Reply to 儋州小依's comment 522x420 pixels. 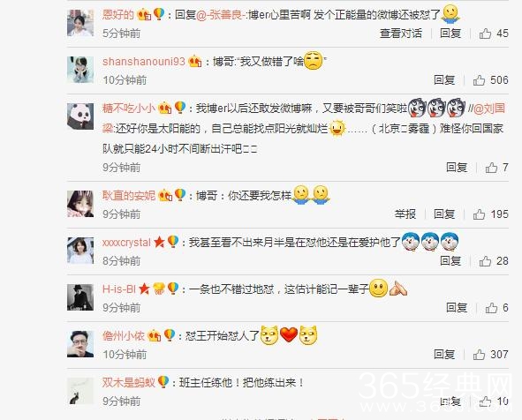pyautogui.click(x=444, y=355)
